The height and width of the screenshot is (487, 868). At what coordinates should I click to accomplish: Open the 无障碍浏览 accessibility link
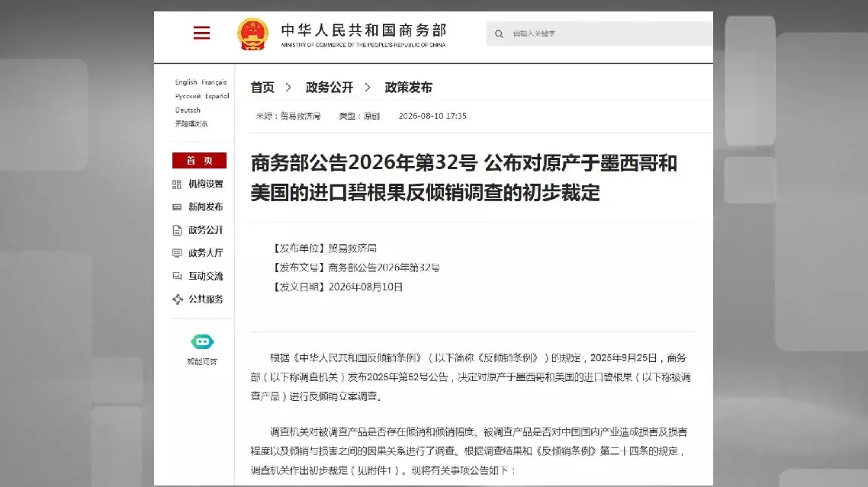tap(191, 123)
